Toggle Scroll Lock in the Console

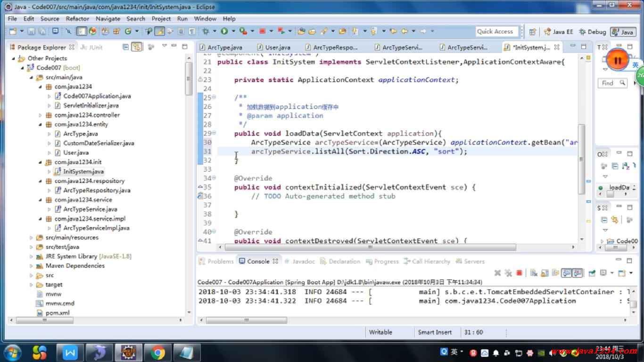[x=545, y=273]
